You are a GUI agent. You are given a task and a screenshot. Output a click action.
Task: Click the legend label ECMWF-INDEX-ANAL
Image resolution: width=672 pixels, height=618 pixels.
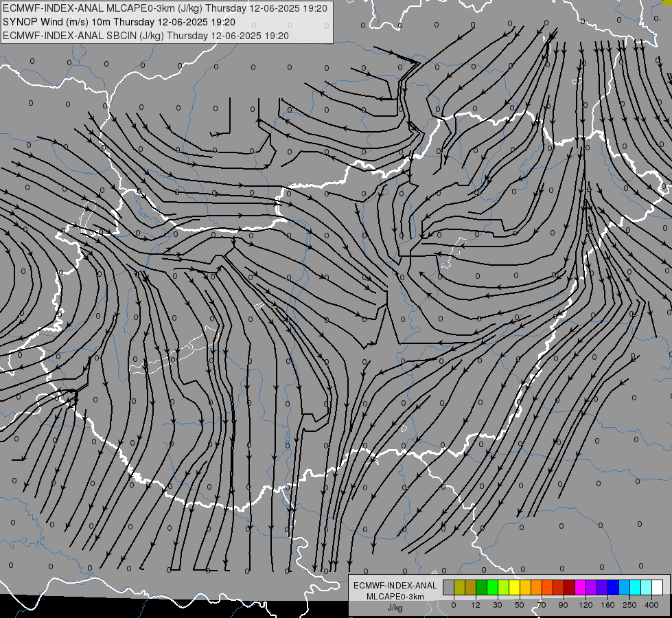(395, 586)
